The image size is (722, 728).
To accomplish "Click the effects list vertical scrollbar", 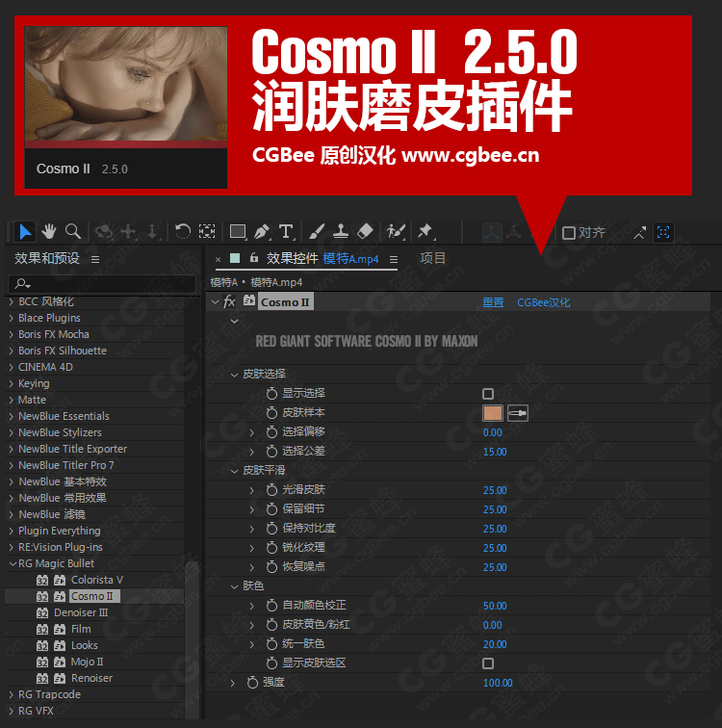I will [192, 640].
